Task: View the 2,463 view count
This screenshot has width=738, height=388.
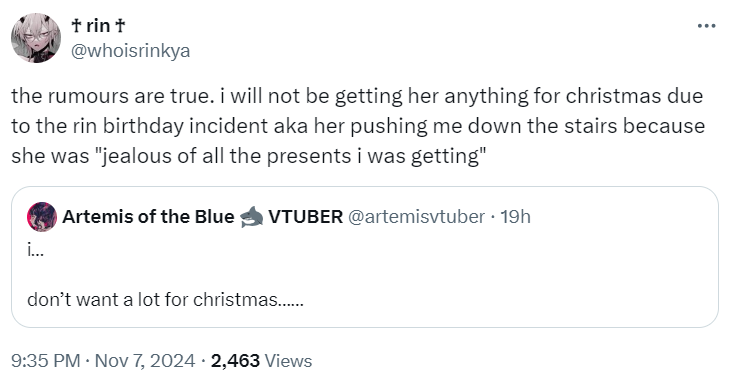Action: pyautogui.click(x=235, y=361)
